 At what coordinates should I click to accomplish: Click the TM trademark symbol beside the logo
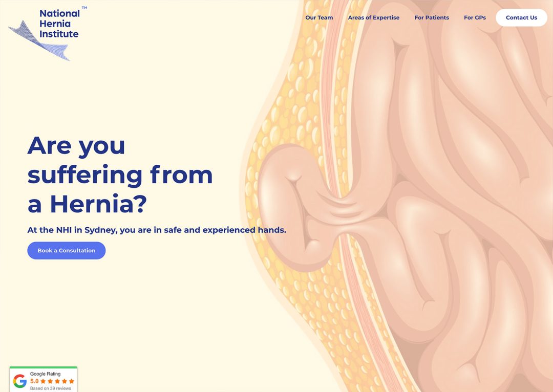click(x=84, y=7)
